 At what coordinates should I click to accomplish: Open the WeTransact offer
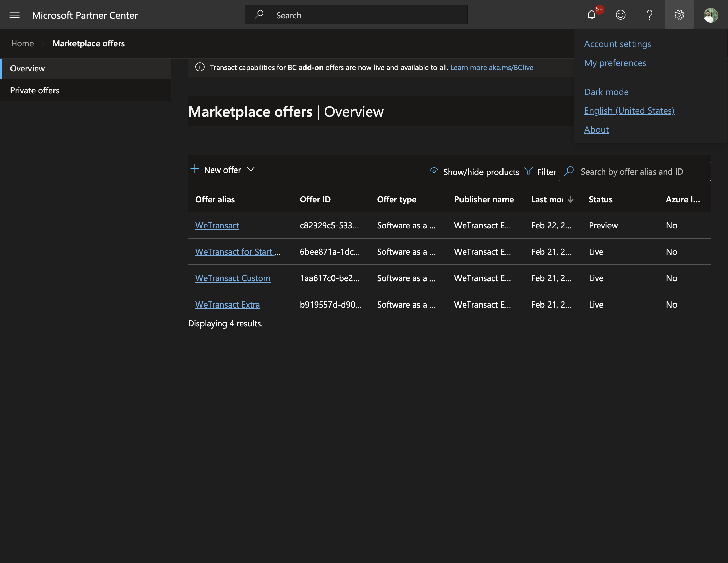[217, 225]
